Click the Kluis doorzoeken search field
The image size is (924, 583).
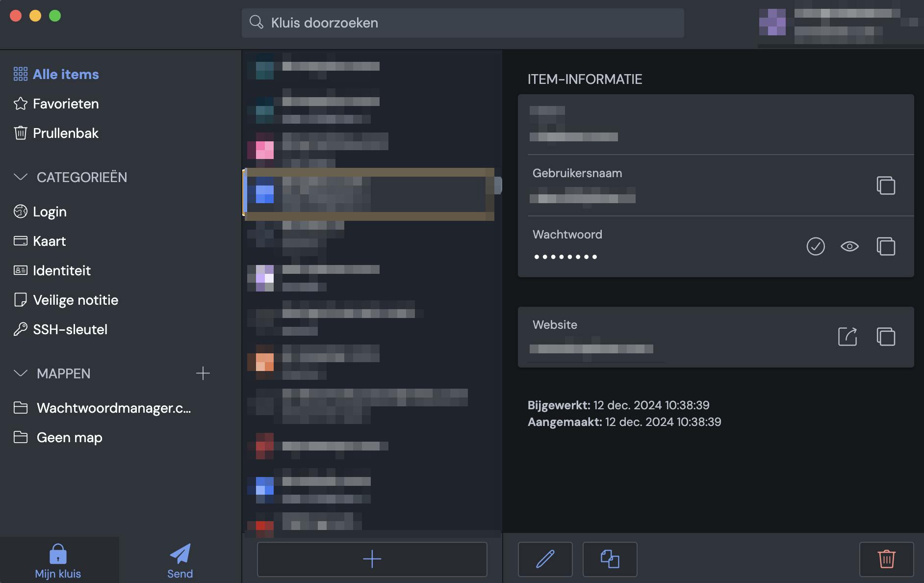pyautogui.click(x=462, y=23)
